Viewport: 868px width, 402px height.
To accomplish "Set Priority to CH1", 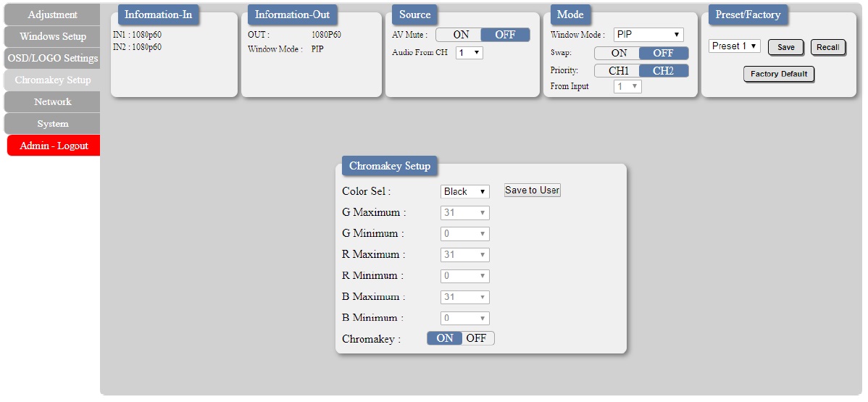I will [617, 71].
